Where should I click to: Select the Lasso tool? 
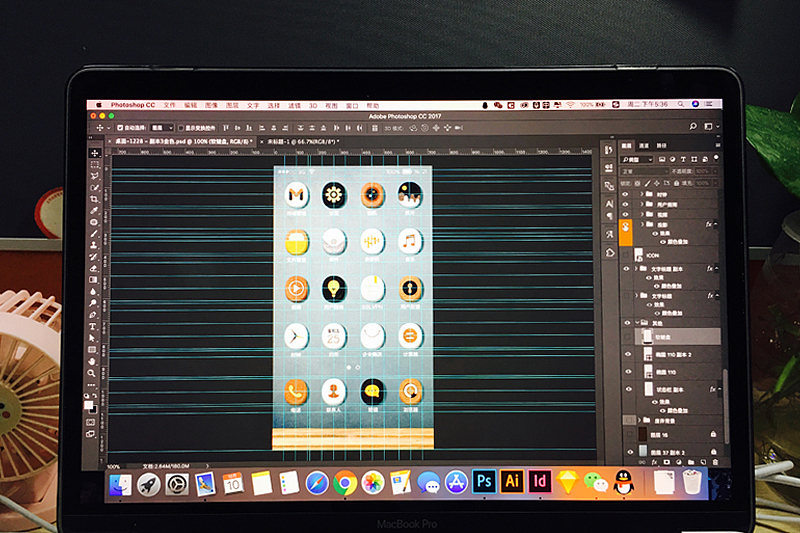pos(94,176)
